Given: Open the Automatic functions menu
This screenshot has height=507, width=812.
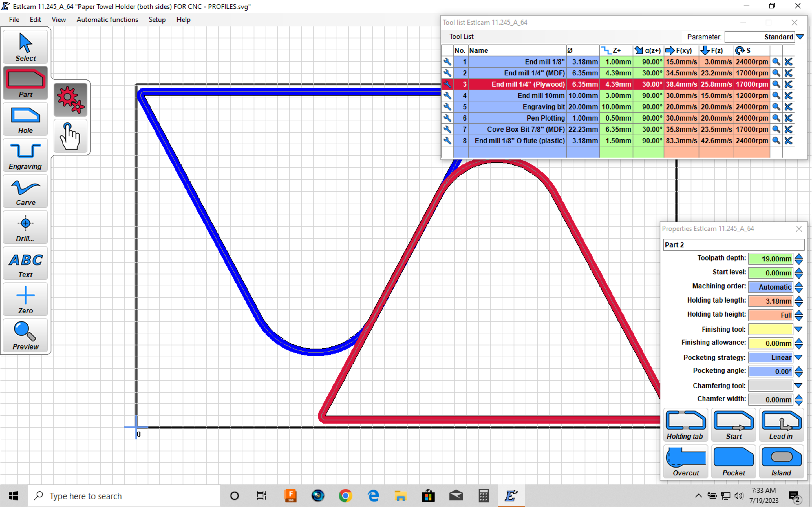Looking at the screenshot, I should point(107,19).
